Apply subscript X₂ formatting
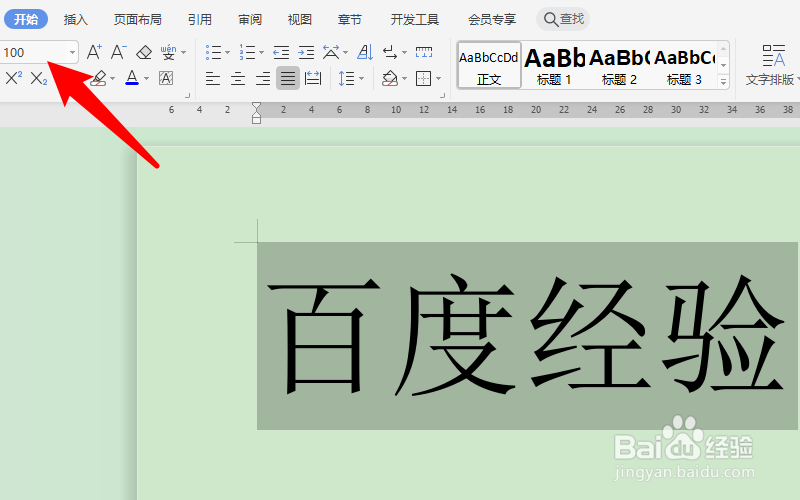 click(x=39, y=79)
